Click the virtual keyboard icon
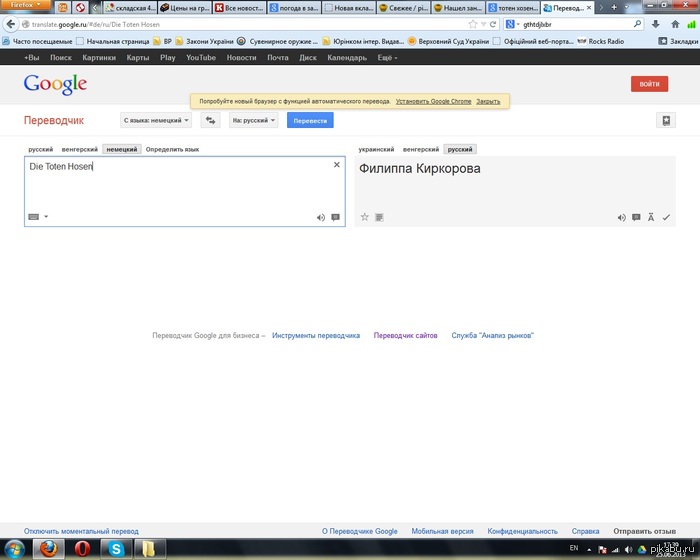This screenshot has width=700, height=560. 34,217
